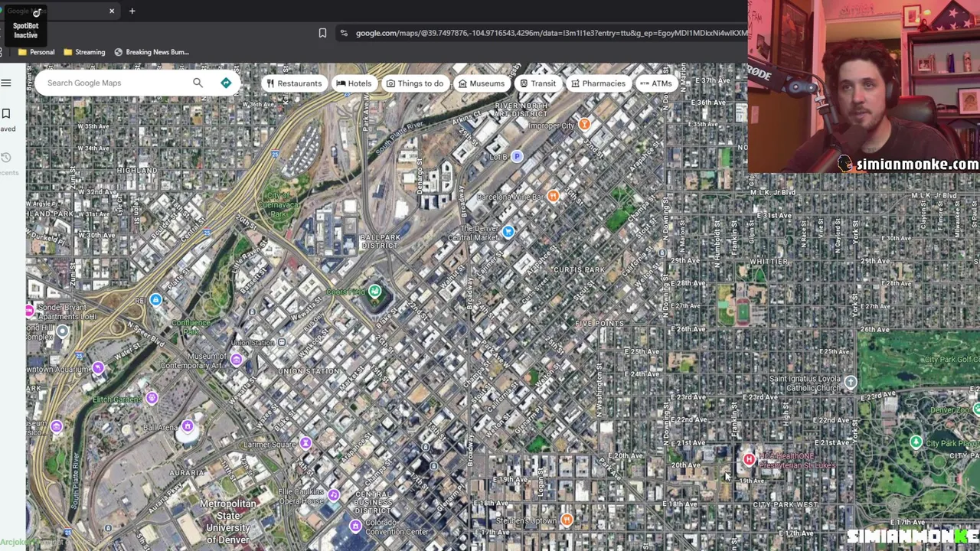Click The Denver Central Market pin

coord(508,231)
